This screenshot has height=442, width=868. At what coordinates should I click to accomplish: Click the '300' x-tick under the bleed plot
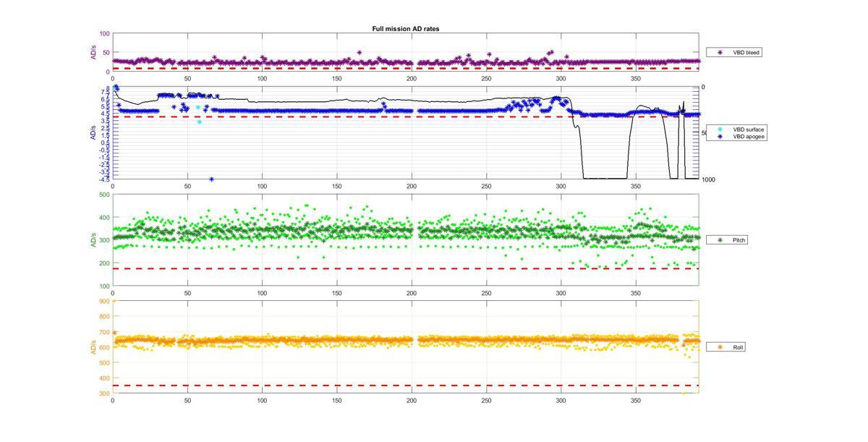click(x=561, y=78)
